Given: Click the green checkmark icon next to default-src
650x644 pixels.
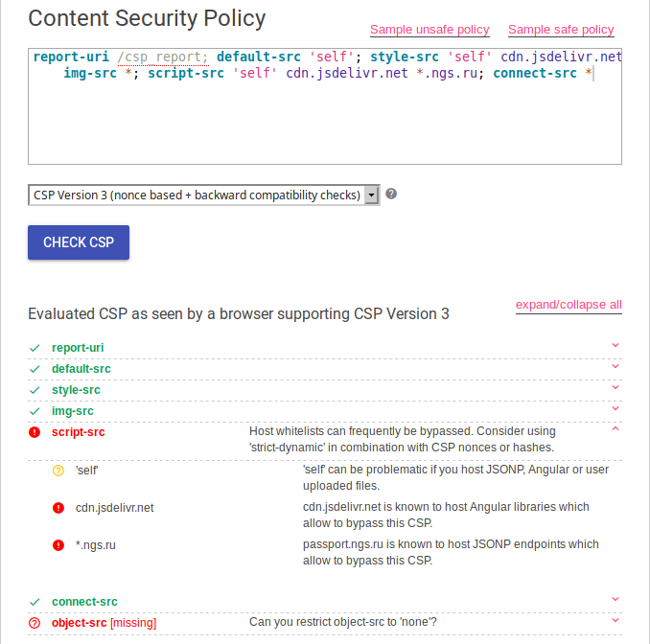Looking at the screenshot, I should [x=35, y=369].
